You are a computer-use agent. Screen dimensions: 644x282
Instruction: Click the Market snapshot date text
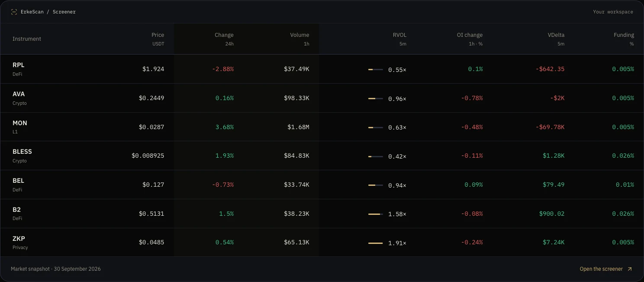56,269
